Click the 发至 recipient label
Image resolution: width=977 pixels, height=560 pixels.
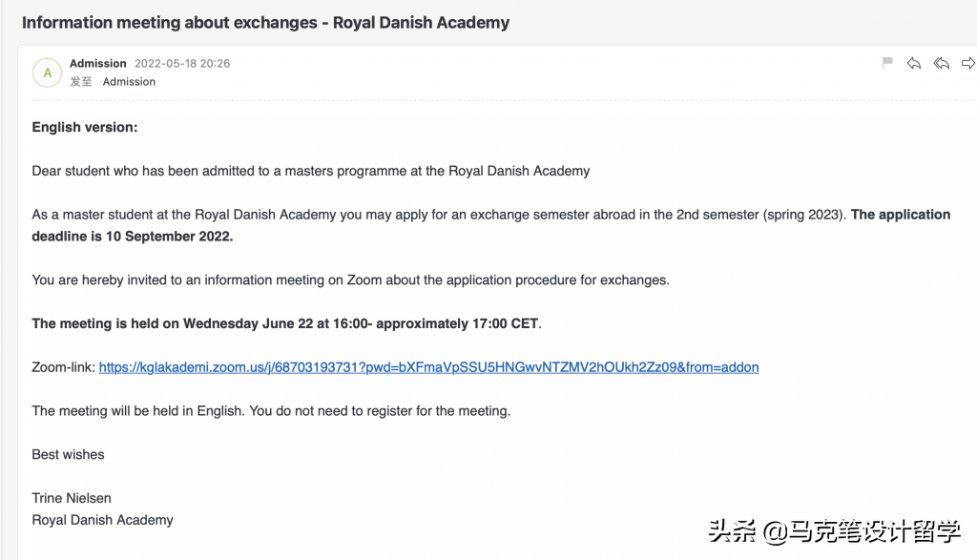point(81,82)
